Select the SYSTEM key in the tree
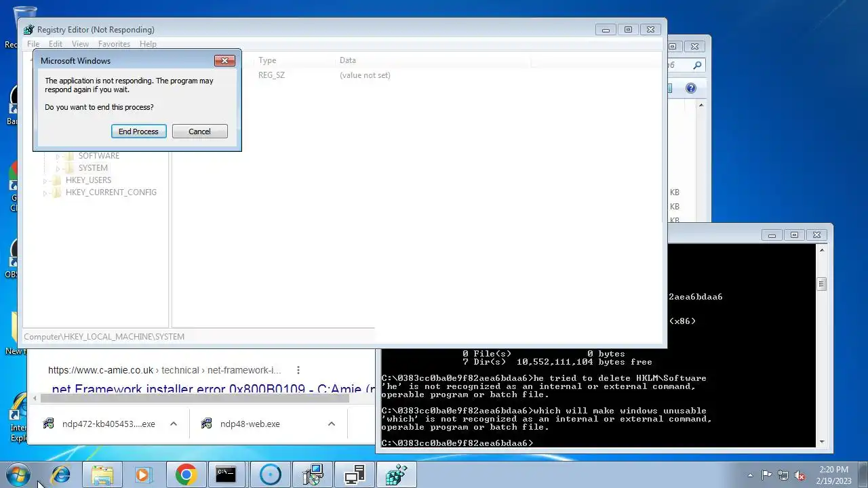This screenshot has width=868, height=488. (93, 168)
